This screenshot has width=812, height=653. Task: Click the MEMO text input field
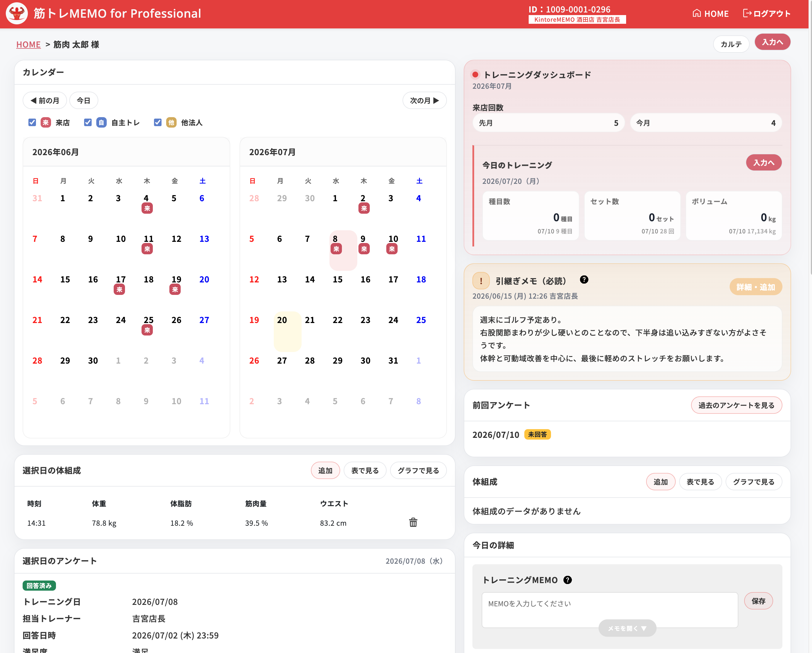point(610,610)
